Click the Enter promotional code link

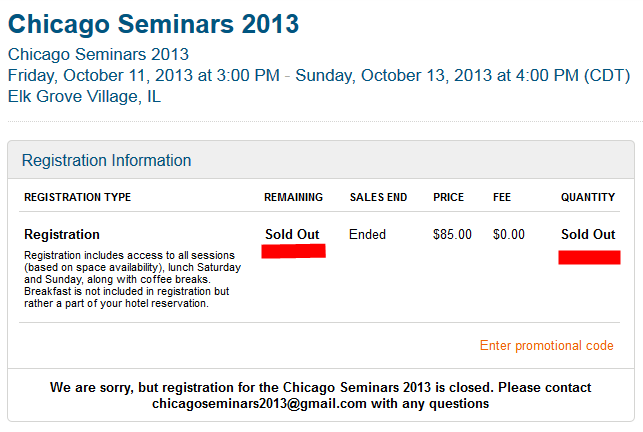(546, 346)
